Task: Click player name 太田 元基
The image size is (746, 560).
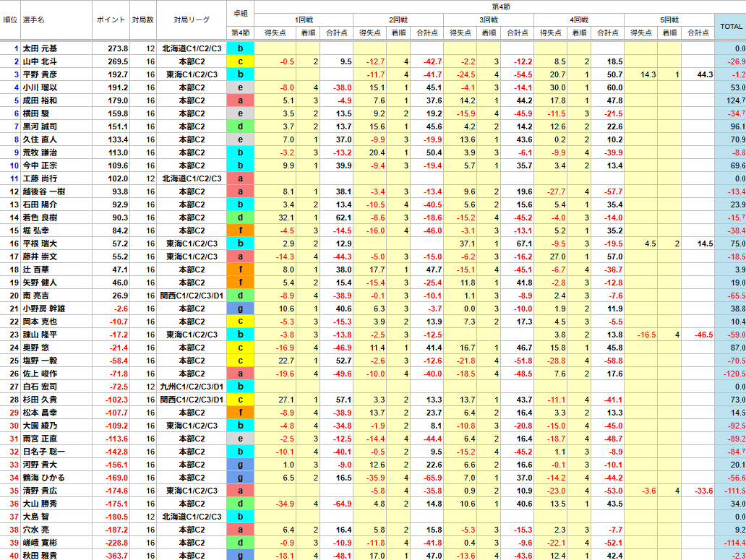Action: (x=40, y=48)
